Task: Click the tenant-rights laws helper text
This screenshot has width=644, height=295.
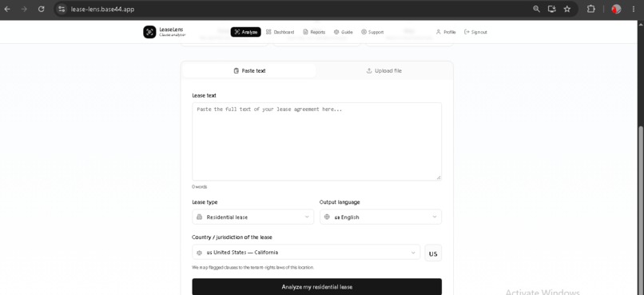Action: (x=252, y=267)
